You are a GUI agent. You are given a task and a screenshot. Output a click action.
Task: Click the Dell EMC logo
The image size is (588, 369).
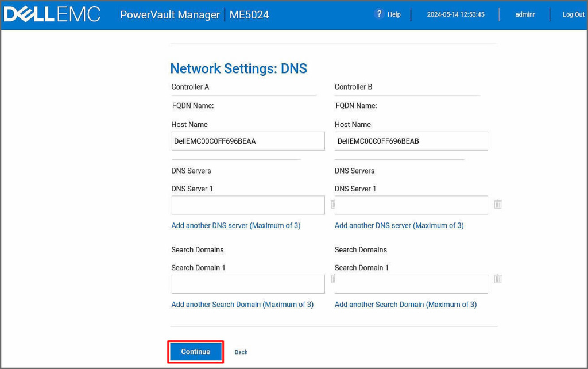(52, 14)
